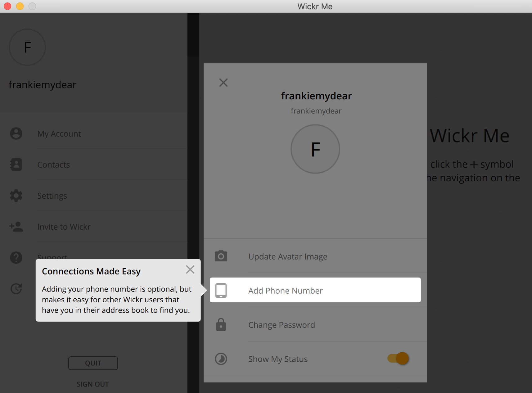
Task: Click the Show My Status label
Action: pos(278,359)
